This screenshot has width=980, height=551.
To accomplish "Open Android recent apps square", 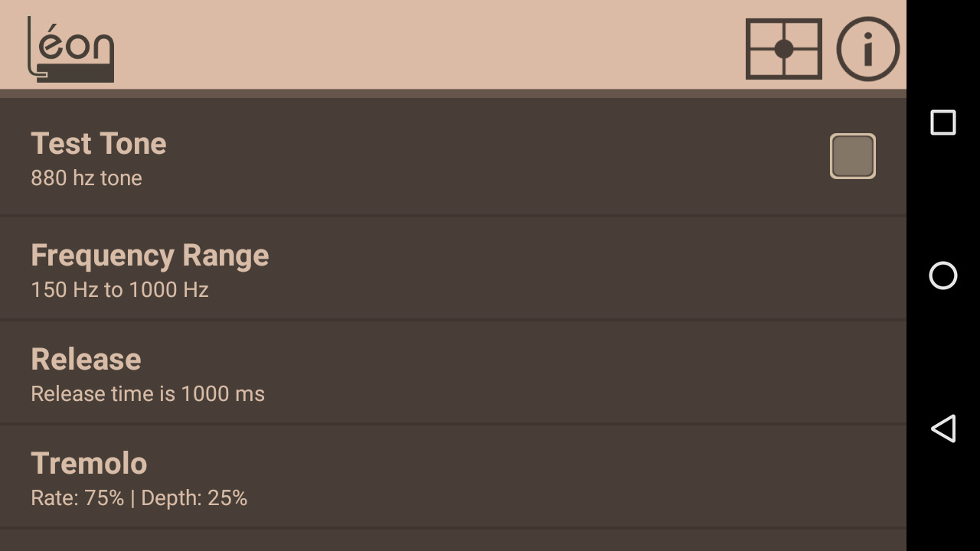I will pos(942,122).
